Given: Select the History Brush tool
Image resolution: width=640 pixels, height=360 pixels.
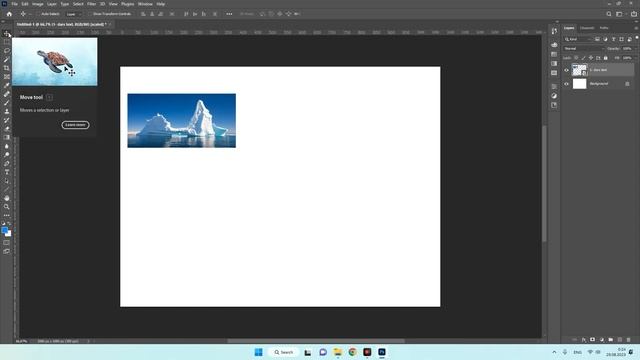Looking at the screenshot, I should click(7, 120).
